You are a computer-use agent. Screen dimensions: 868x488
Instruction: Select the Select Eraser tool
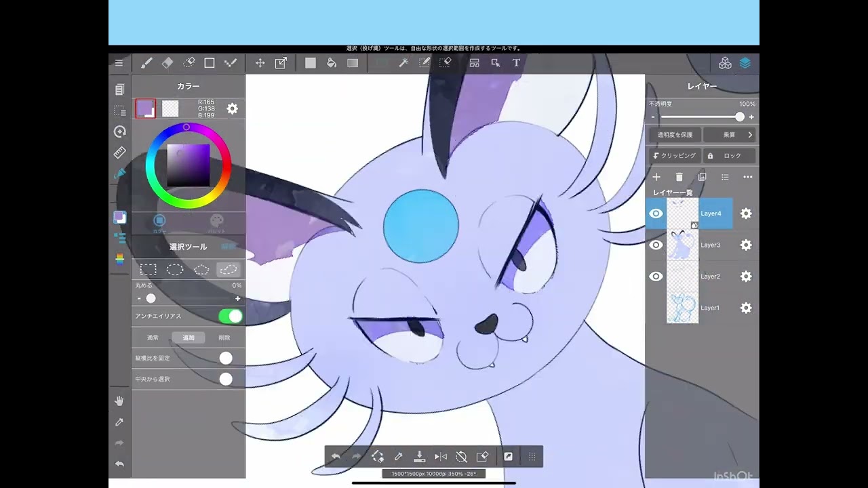pos(446,63)
